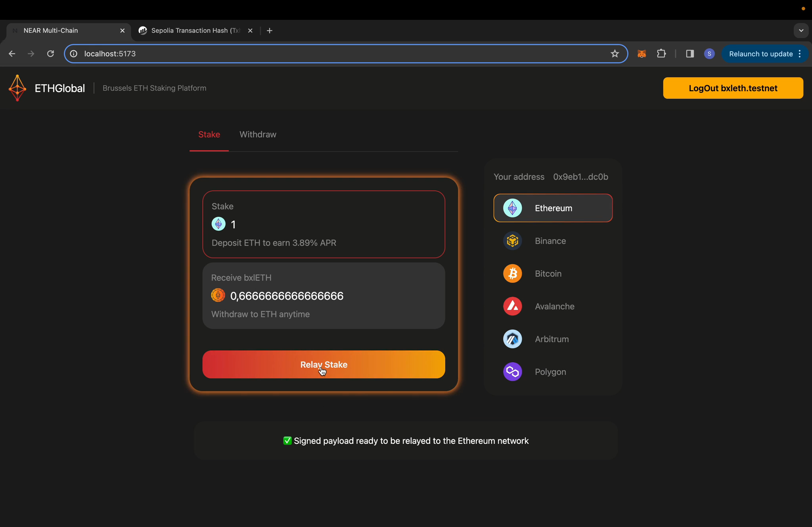Screen dimensions: 812x527
Task: Click the signed payload status message
Action: (406, 441)
